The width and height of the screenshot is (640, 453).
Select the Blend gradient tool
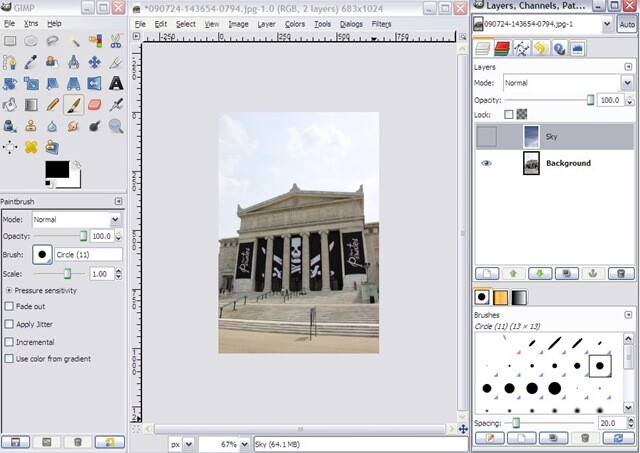[x=31, y=104]
